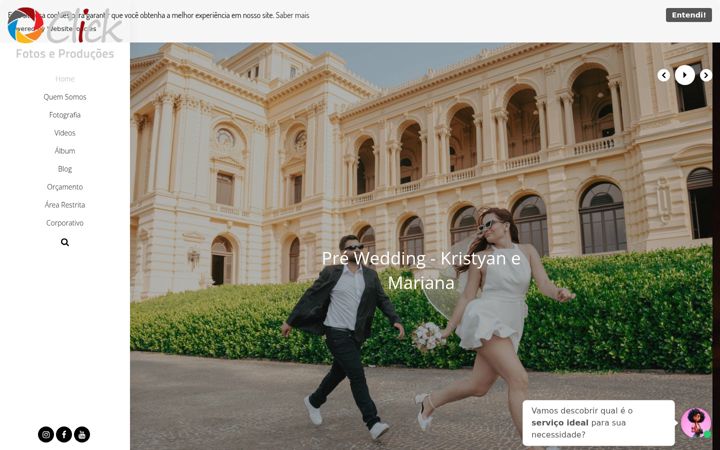Image resolution: width=720 pixels, height=450 pixels.
Task: Dismiss cookies with Entendi! button
Action: coord(689,15)
